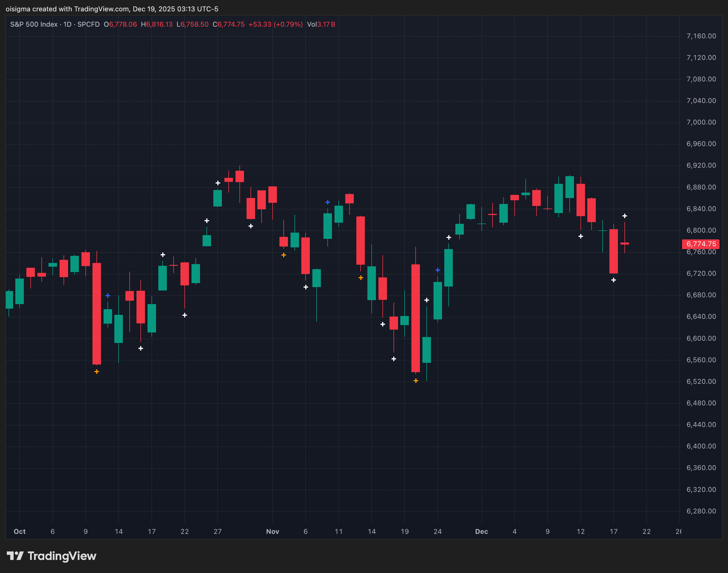Click the +53.33 (+0.79%) change value
Viewport: 728px width, 573px height.
click(275, 24)
